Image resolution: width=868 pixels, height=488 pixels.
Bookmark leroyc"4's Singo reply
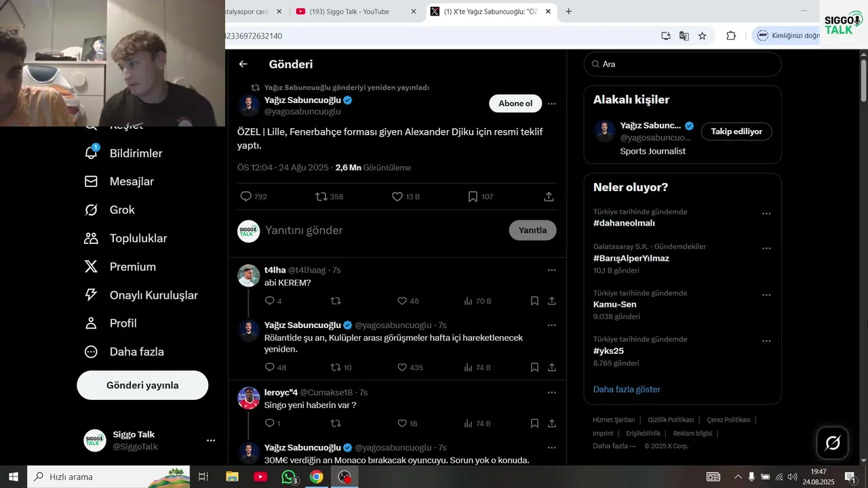(534, 424)
